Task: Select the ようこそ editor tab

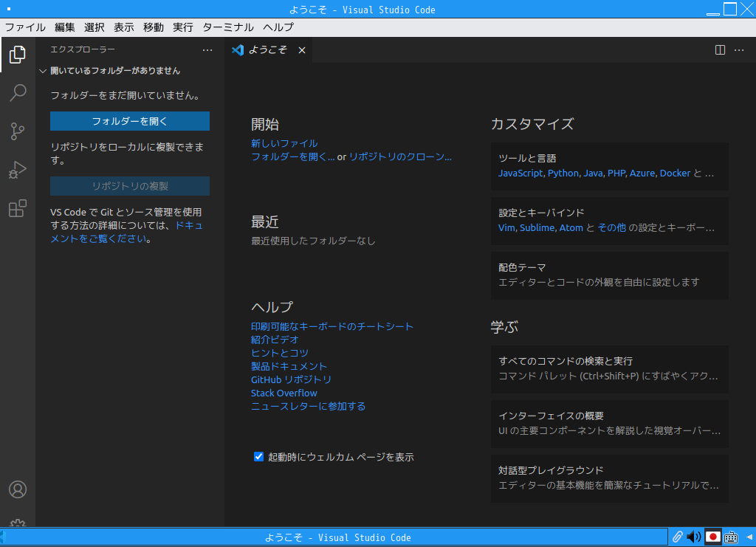Action: click(x=268, y=50)
